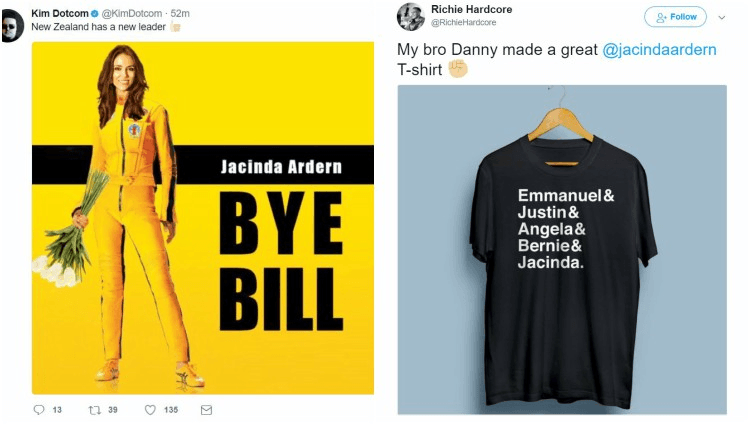Retweet Kim Dotcom's tweet
Viewport: 750px width, 424px height.
click(x=95, y=410)
